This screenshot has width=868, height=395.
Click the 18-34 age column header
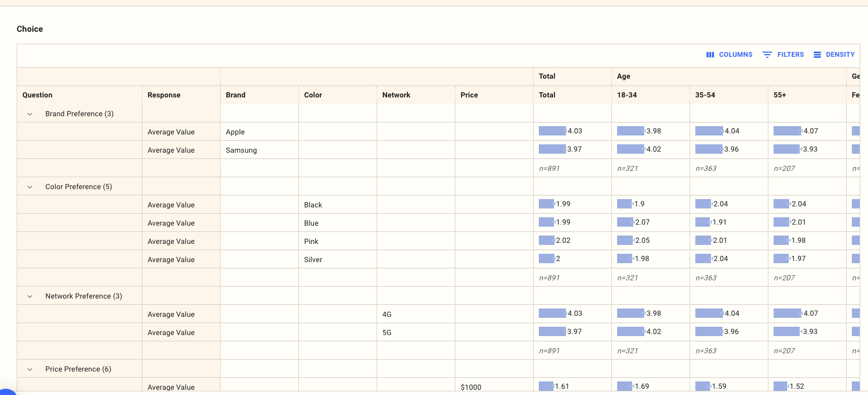pos(627,95)
